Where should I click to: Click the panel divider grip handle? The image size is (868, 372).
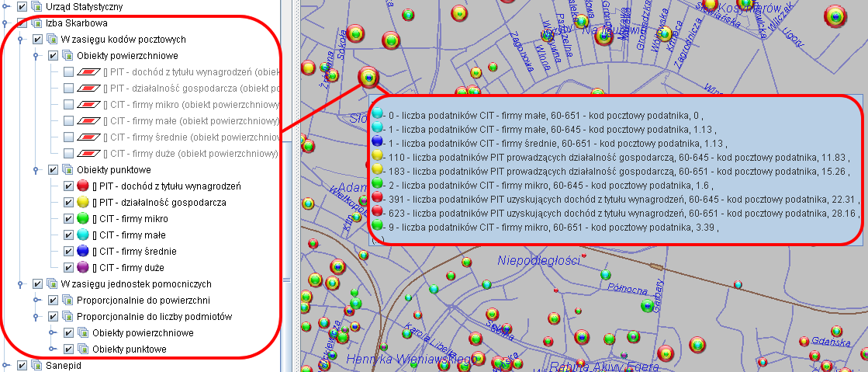(x=286, y=280)
